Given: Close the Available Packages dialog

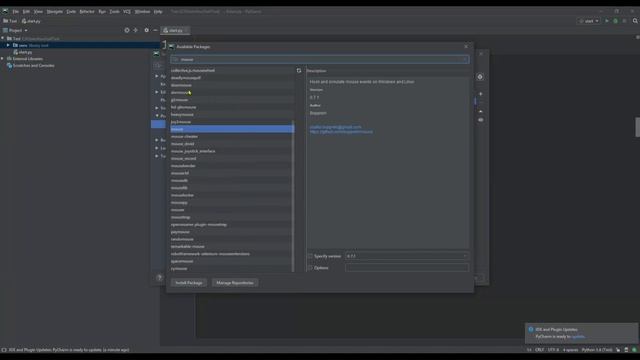Looking at the screenshot, I should (466, 47).
